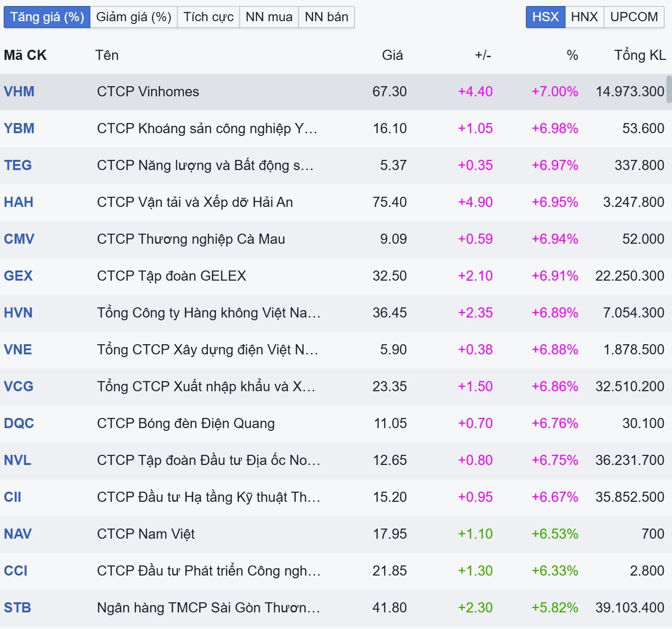Image resolution: width=672 pixels, height=629 pixels.
Task: Click the HVN ticker link
Action: pyautogui.click(x=18, y=313)
